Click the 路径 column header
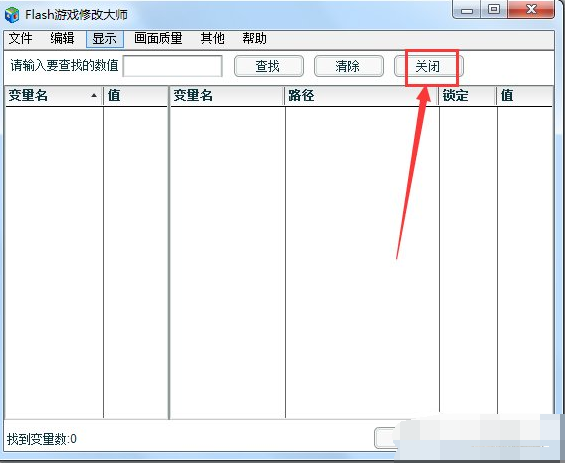565x463 pixels. [x=362, y=96]
